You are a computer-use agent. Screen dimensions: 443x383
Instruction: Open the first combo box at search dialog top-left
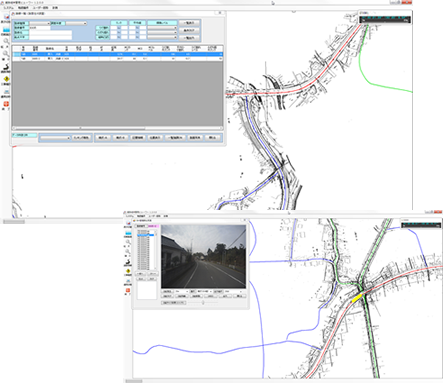point(40,23)
